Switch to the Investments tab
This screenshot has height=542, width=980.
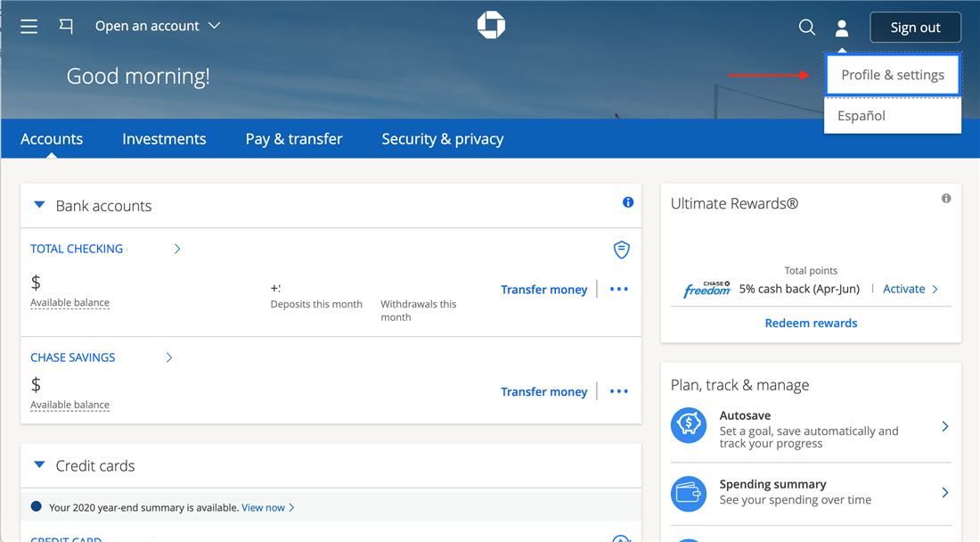[x=164, y=138]
